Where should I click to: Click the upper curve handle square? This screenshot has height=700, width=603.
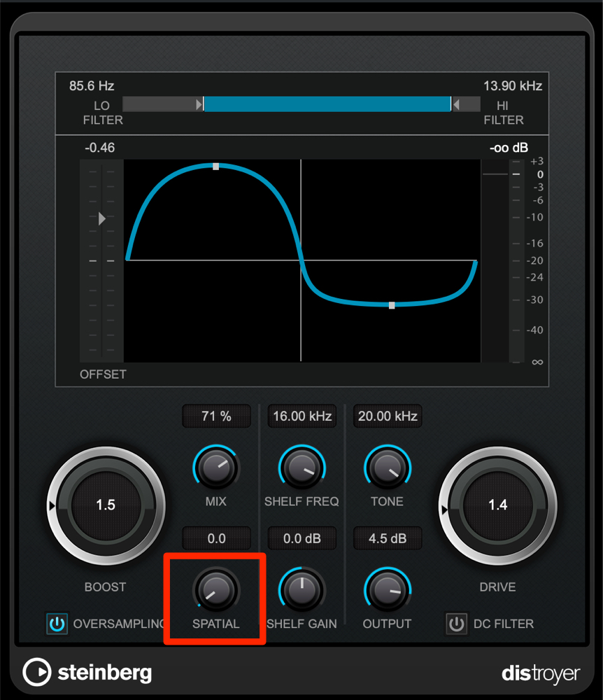pos(216,167)
